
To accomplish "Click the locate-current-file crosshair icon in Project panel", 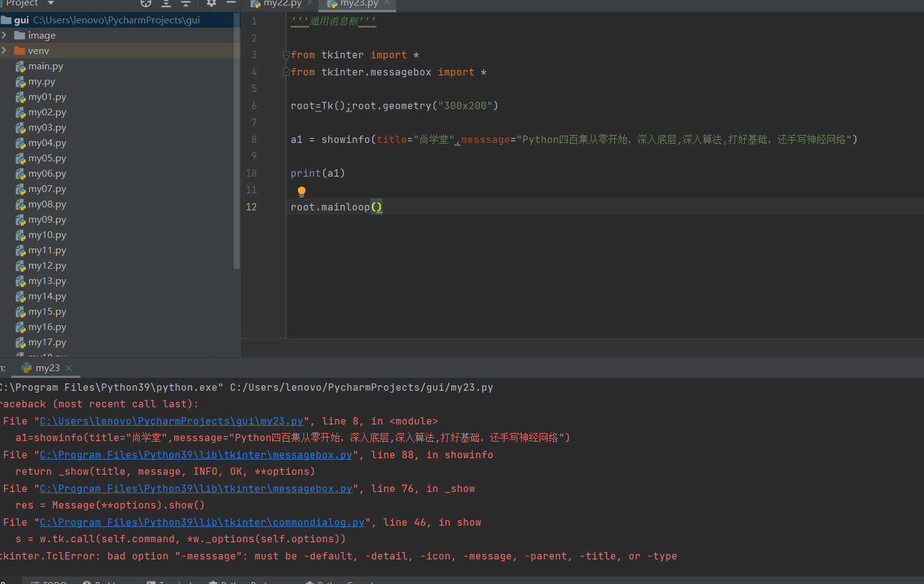I will pos(146,3).
